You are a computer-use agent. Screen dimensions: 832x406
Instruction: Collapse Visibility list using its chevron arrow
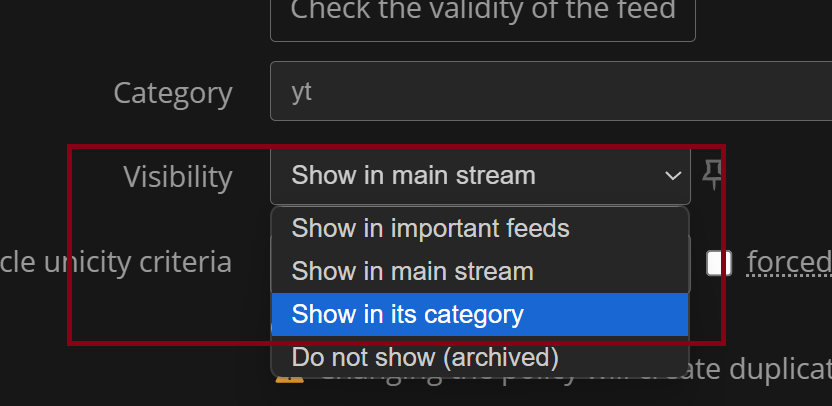pyautogui.click(x=673, y=176)
